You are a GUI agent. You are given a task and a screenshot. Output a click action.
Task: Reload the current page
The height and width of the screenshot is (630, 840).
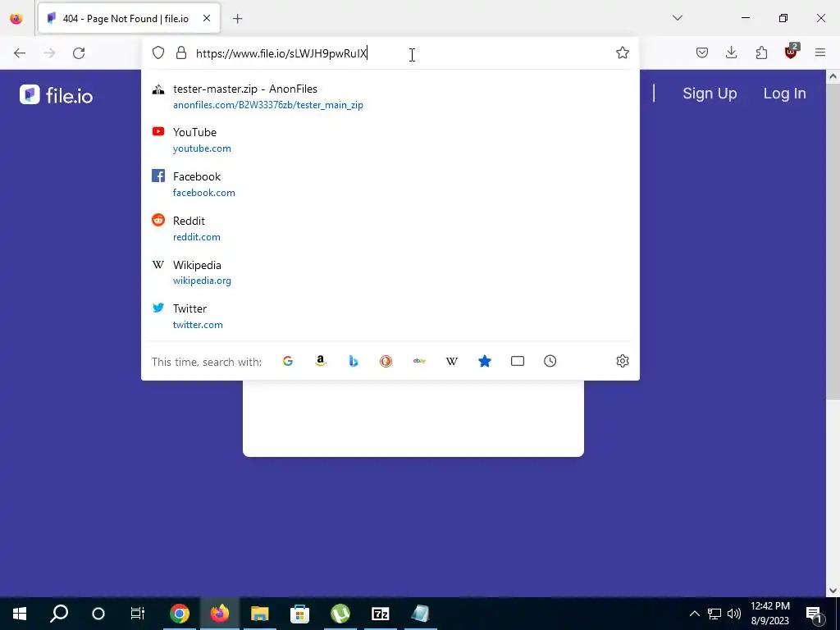click(x=79, y=53)
